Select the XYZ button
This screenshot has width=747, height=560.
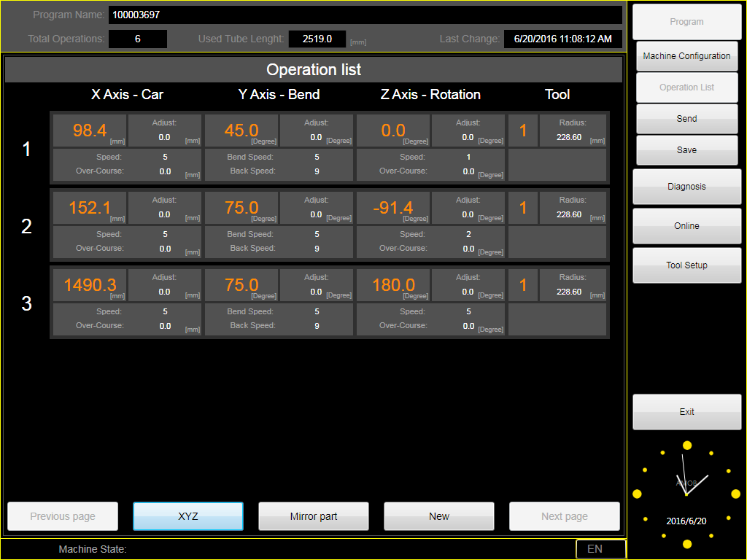187,516
